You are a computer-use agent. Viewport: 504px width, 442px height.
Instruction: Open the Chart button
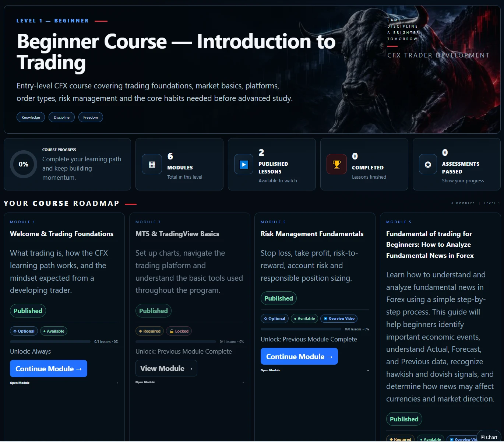point(489,437)
